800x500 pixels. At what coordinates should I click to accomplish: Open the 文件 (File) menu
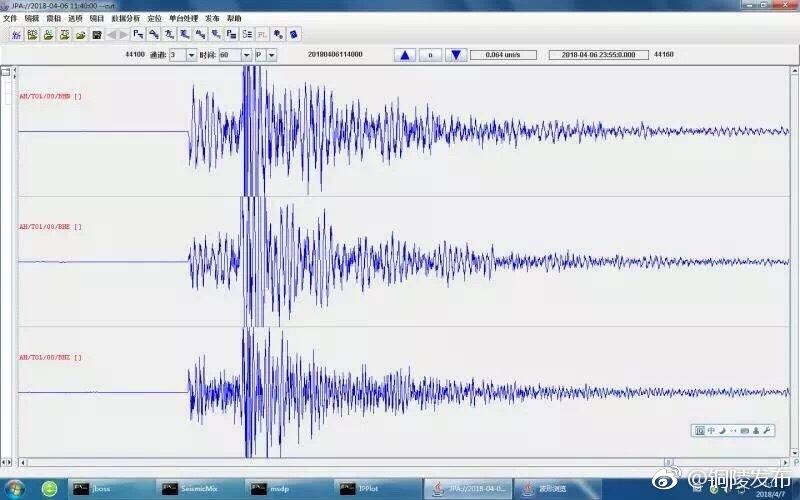coord(10,18)
